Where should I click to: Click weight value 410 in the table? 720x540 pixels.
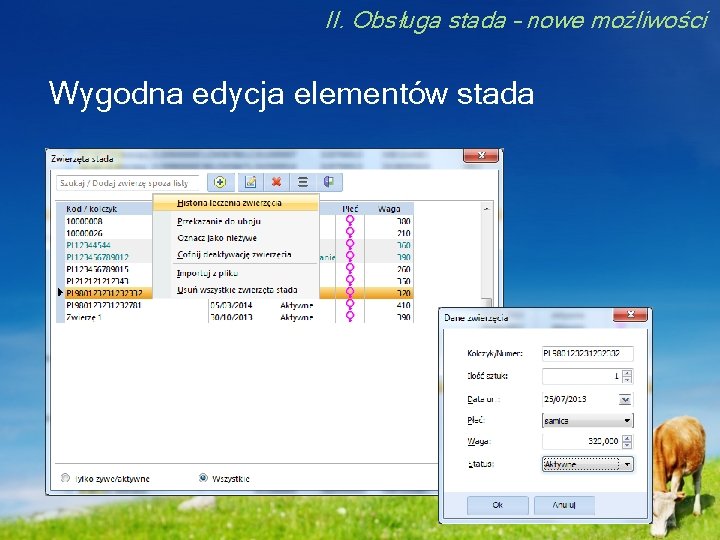pyautogui.click(x=403, y=305)
